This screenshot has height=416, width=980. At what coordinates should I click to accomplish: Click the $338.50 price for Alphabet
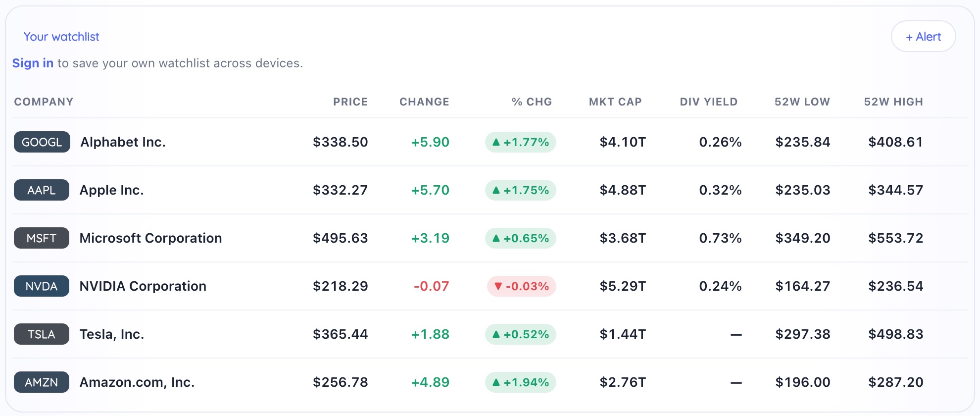click(x=341, y=142)
